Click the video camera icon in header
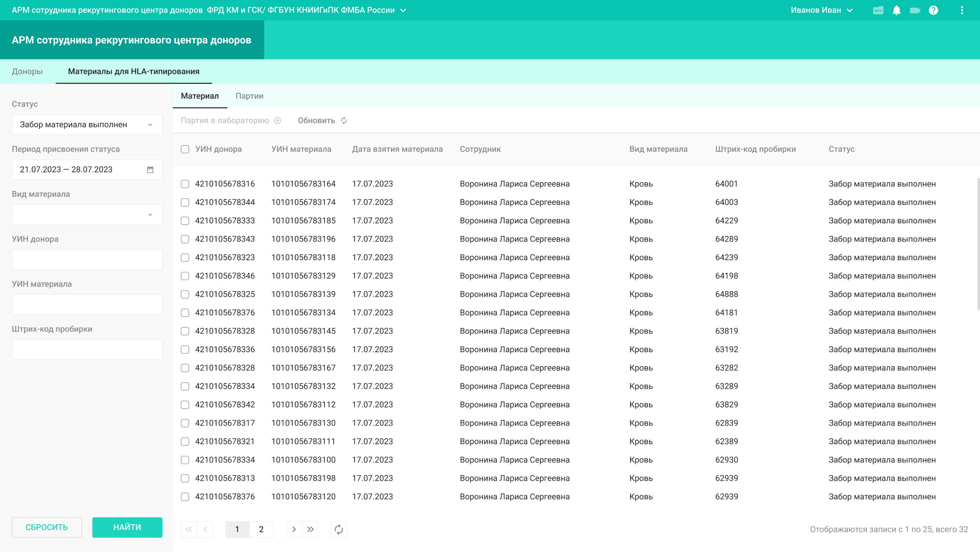This screenshot has height=552, width=980. click(x=915, y=10)
